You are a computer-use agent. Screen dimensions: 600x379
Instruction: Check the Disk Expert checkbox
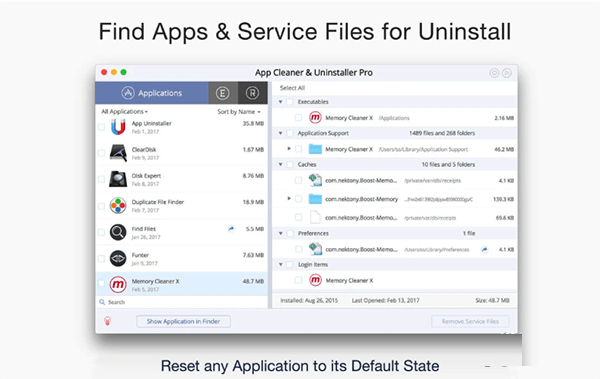(x=101, y=179)
